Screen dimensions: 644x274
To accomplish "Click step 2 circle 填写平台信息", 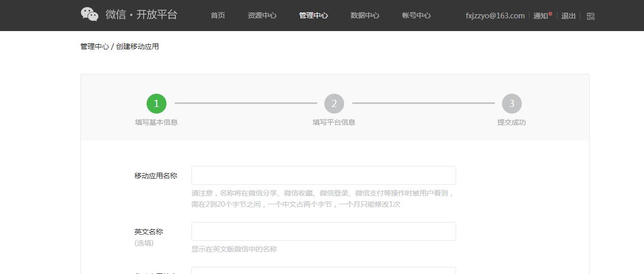I will [x=334, y=103].
